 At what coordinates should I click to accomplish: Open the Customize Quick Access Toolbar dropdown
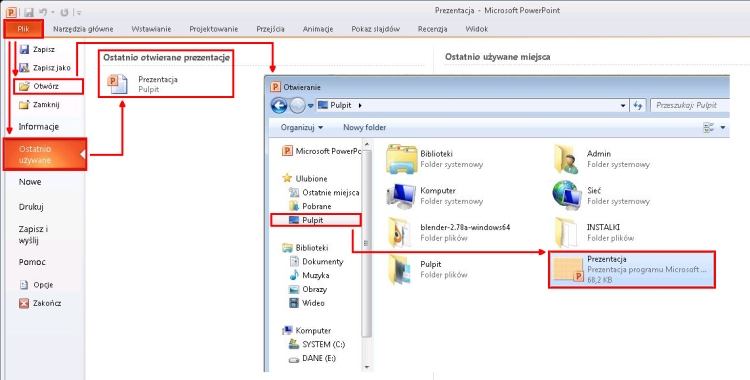79,12
